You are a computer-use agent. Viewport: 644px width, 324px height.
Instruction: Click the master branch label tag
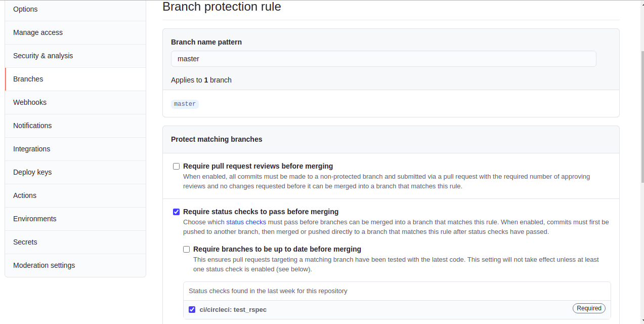[x=185, y=104]
